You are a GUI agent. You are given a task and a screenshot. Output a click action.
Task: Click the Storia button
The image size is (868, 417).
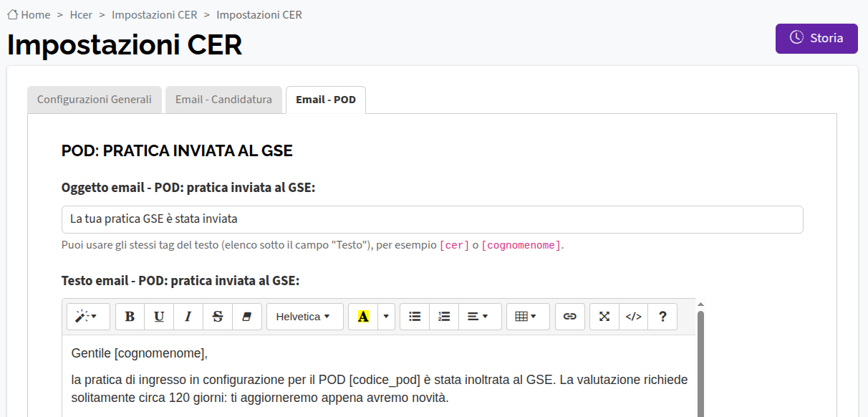(x=816, y=38)
